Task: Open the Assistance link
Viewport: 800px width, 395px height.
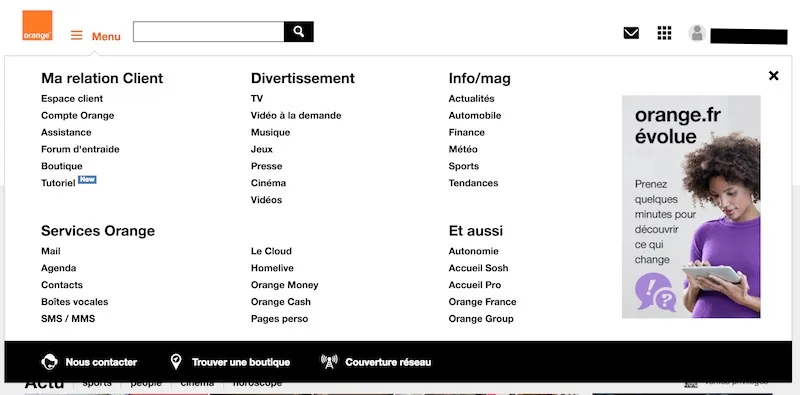Action: 66,132
